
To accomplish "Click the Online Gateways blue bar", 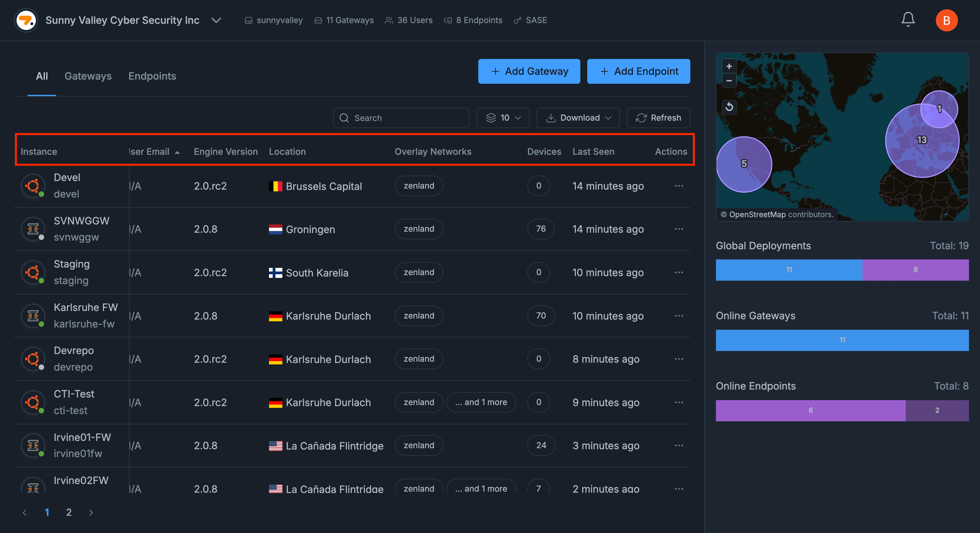I will coord(842,340).
